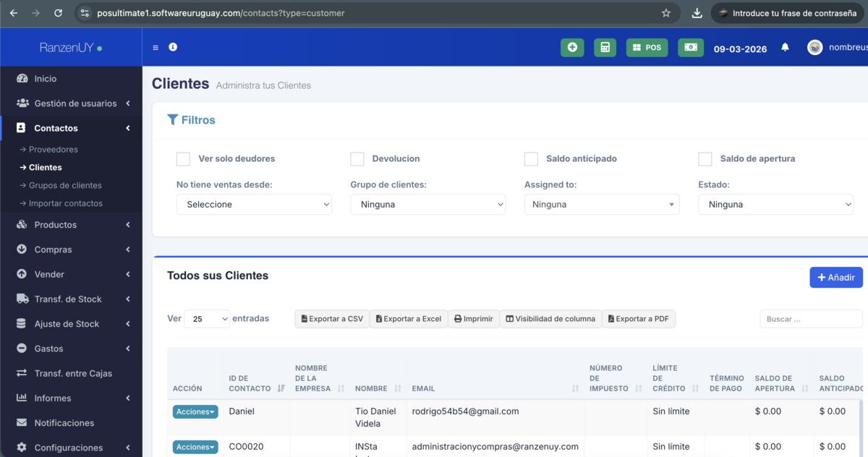Click the green plus icon in header
868x457 pixels.
572,48
